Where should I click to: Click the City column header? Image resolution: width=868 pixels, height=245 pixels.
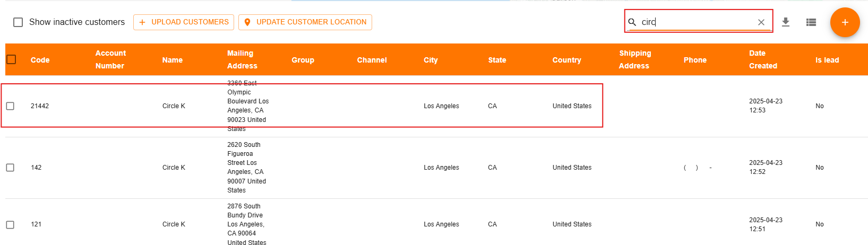[x=431, y=60]
